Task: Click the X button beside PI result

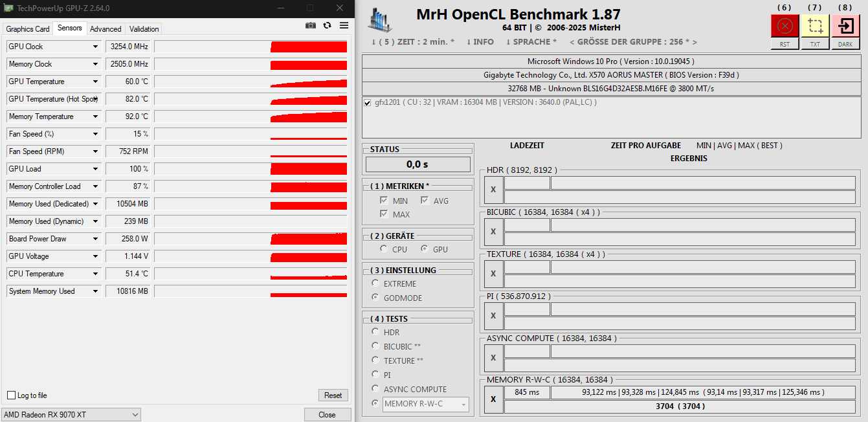Action: point(493,316)
